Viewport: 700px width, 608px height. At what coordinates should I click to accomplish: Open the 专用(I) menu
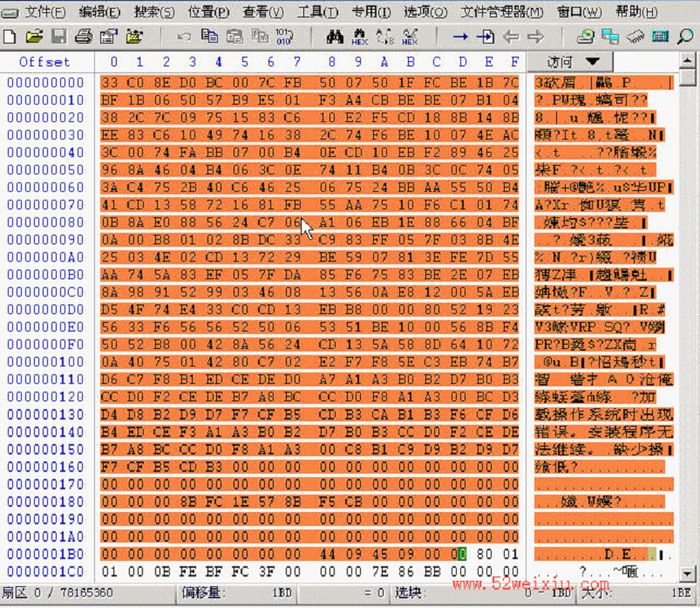click(x=371, y=11)
